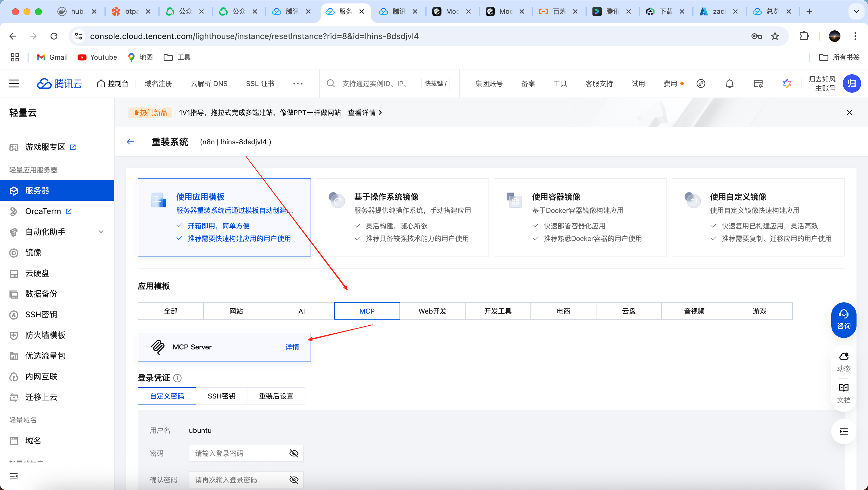Click the search magnifier icon
This screenshot has height=490, width=868.
tap(331, 83)
